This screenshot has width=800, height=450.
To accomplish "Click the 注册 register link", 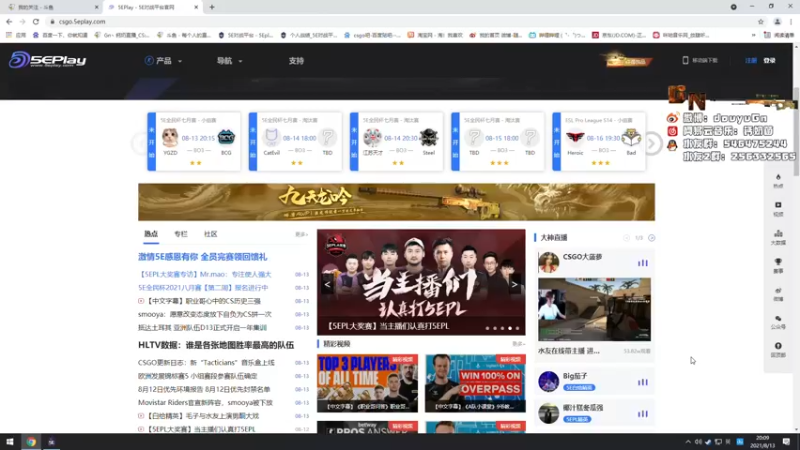I will tap(751, 60).
